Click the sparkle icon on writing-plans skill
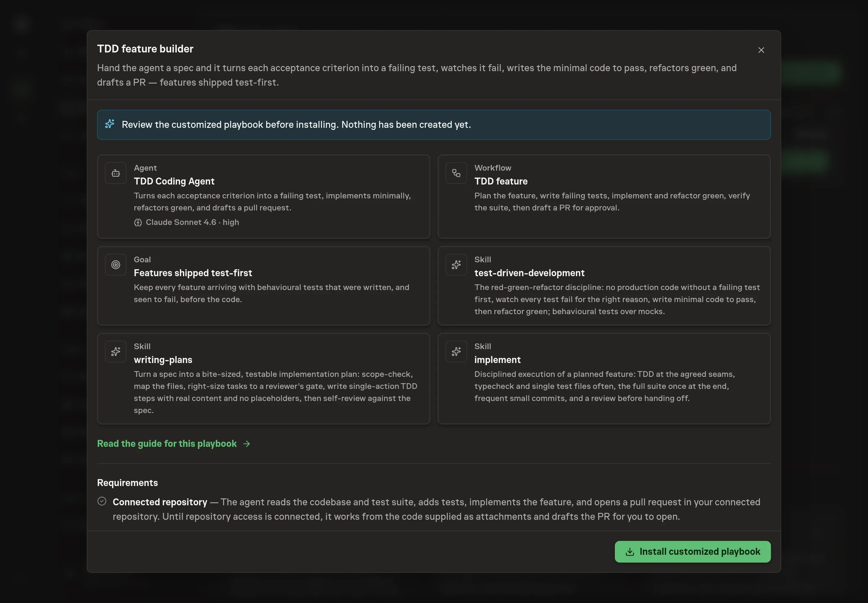Image resolution: width=868 pixels, height=603 pixels. pos(115,352)
